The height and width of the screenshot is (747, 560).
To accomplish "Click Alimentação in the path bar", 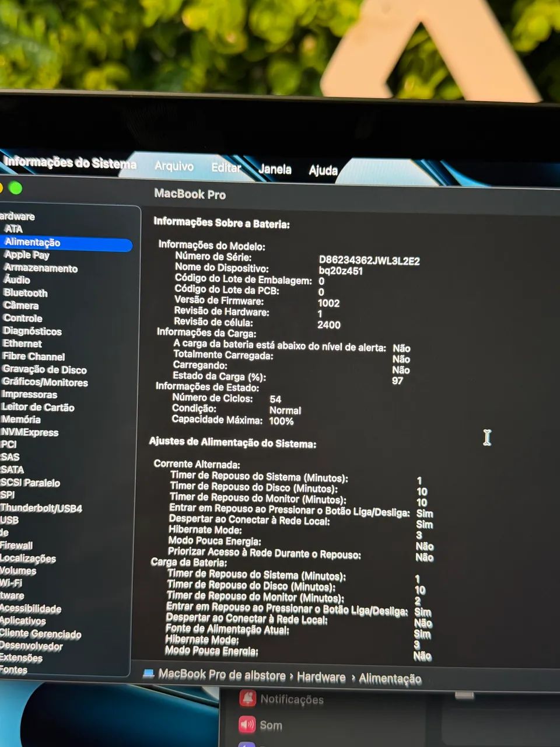I will pos(390,679).
